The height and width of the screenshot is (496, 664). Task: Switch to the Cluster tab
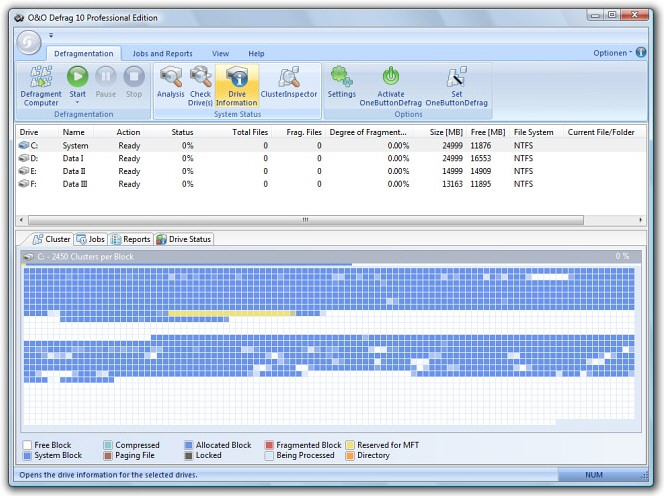click(x=51, y=239)
